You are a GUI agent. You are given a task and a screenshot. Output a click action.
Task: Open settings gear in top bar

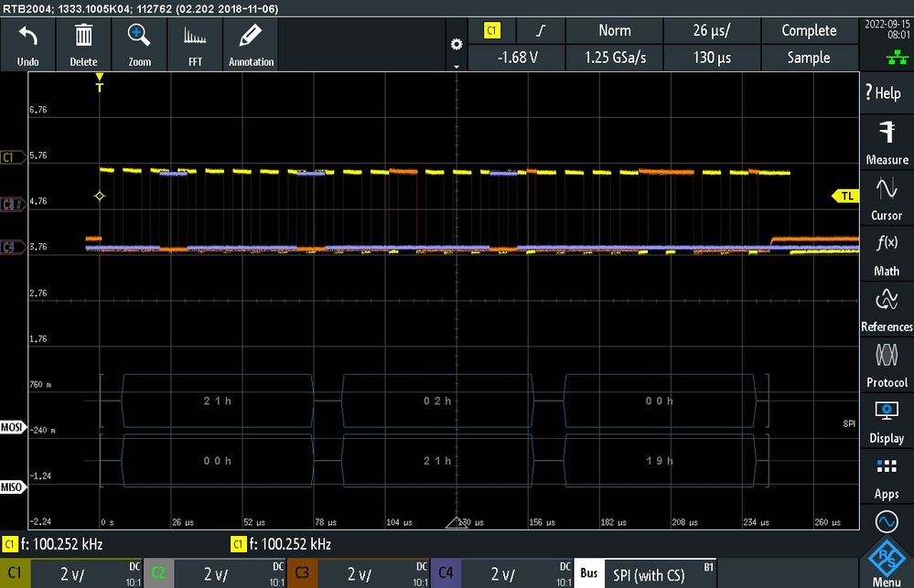tap(457, 44)
